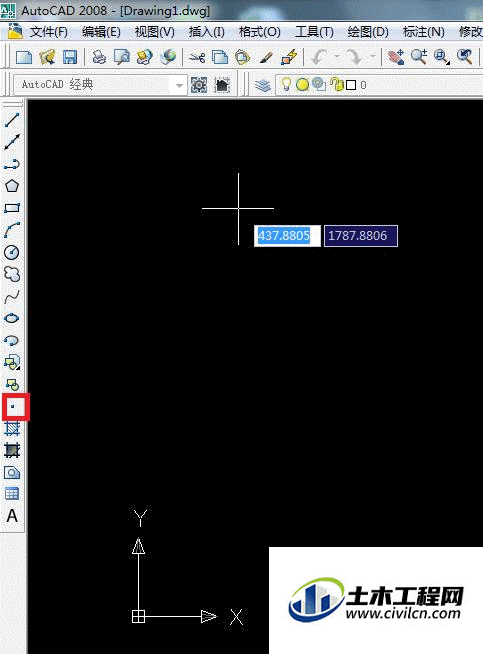Select the Hatch tool
This screenshot has width=483, height=654.
[12, 428]
